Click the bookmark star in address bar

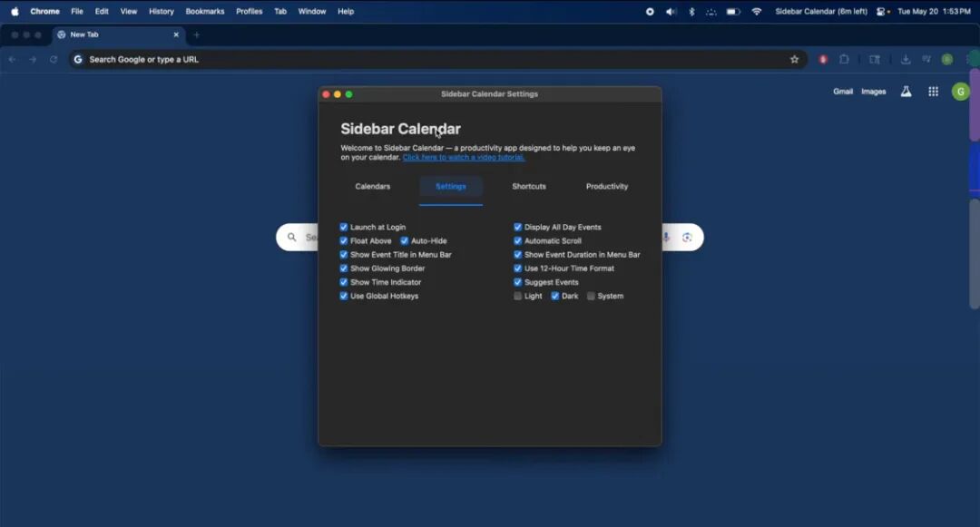pyautogui.click(x=794, y=59)
